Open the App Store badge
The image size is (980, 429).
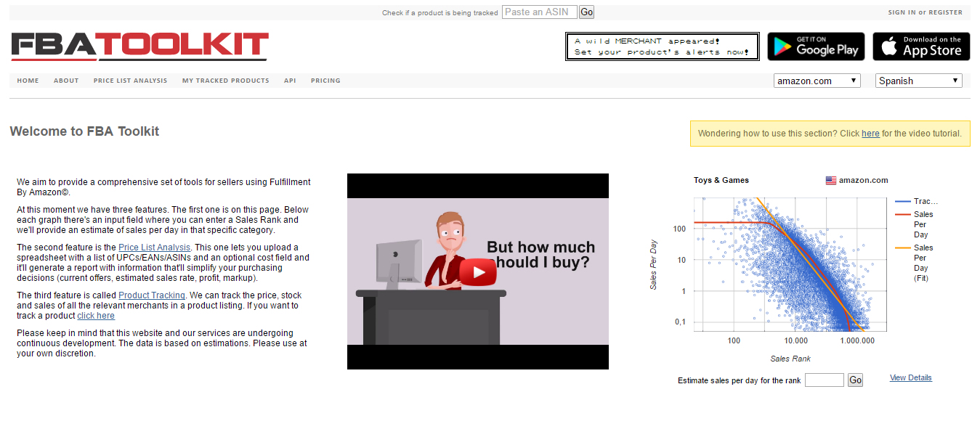point(921,46)
